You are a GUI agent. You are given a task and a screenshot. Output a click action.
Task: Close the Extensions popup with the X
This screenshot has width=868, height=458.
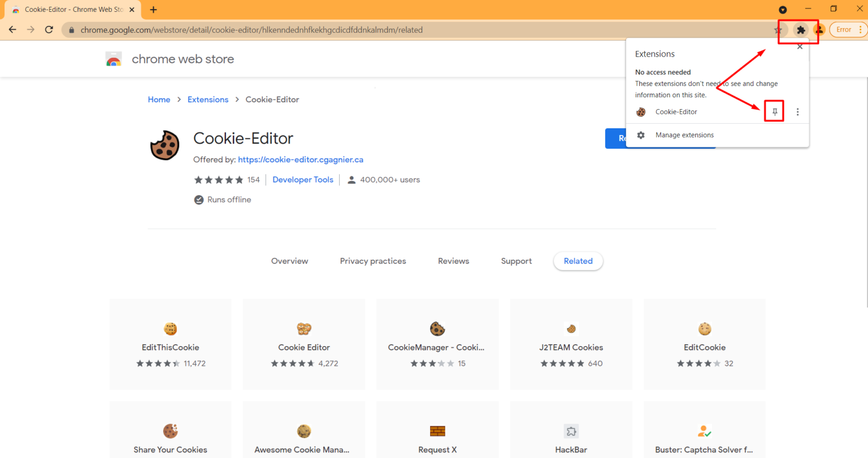[800, 46]
